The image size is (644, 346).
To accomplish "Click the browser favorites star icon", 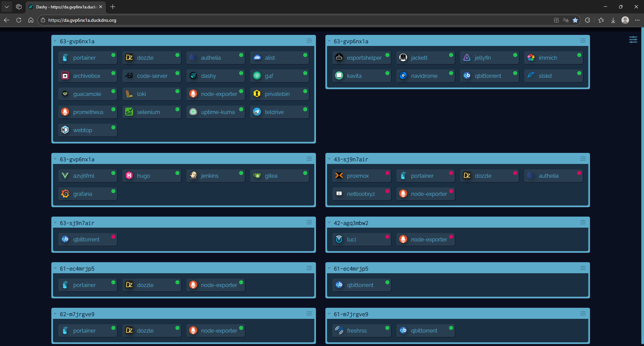I will point(575,20).
